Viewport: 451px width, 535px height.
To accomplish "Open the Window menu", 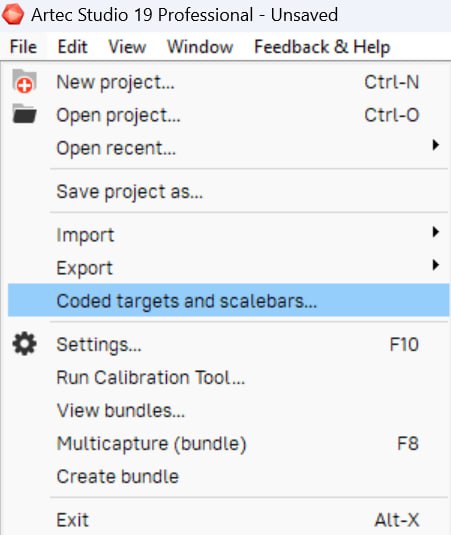I will (x=200, y=46).
